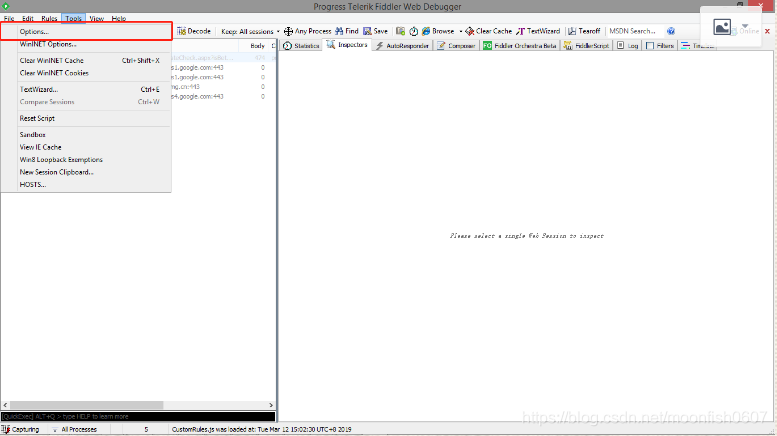The width and height of the screenshot is (777, 436).
Task: Open the Help menu
Action: [x=118, y=18]
